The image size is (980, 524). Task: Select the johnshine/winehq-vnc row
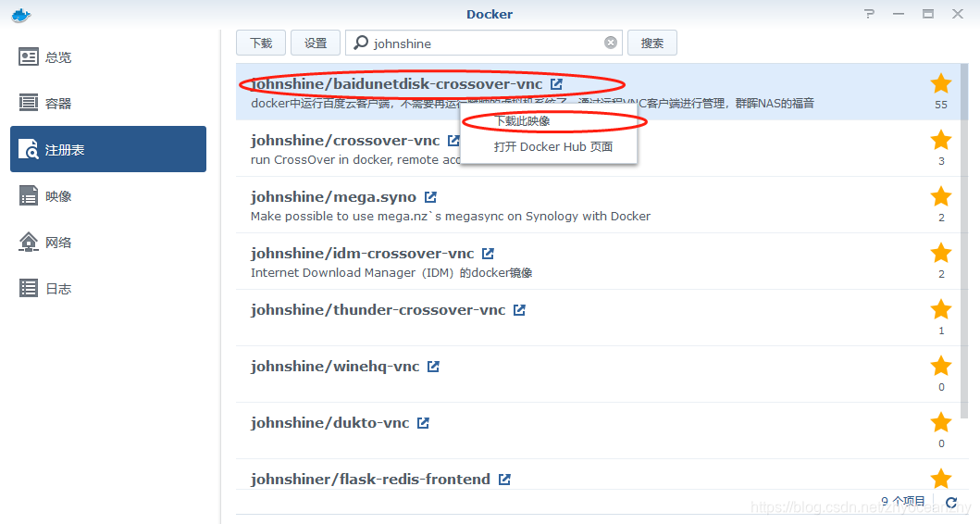point(598,374)
